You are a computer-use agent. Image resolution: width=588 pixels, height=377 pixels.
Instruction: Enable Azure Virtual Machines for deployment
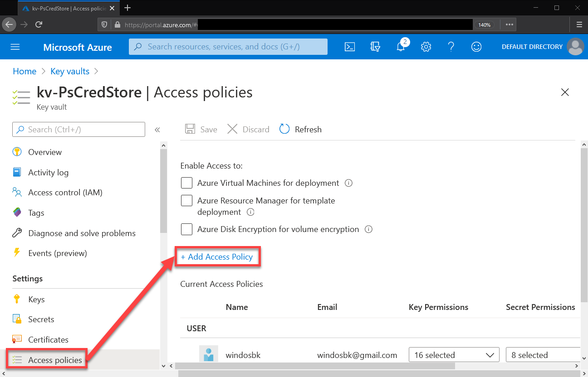(x=186, y=183)
